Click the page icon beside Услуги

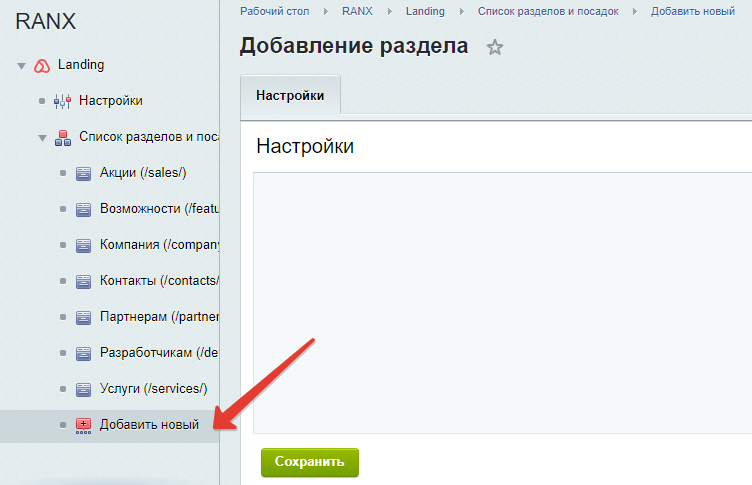pos(83,390)
